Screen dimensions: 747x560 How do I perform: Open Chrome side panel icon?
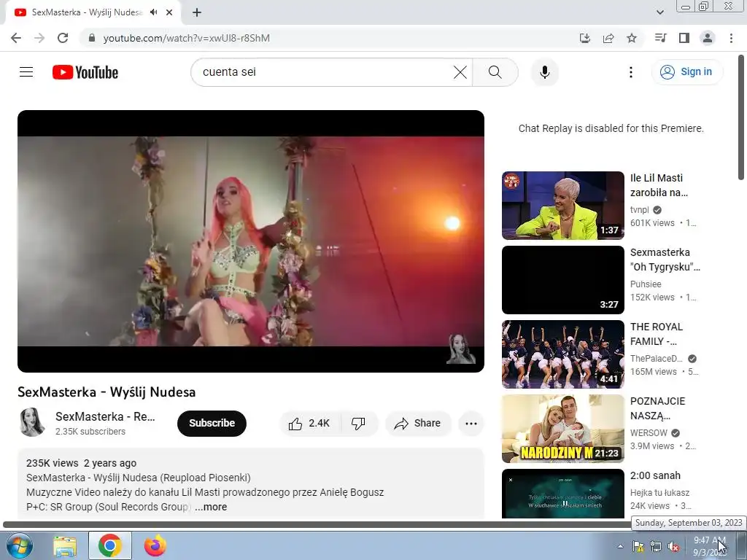684,38
